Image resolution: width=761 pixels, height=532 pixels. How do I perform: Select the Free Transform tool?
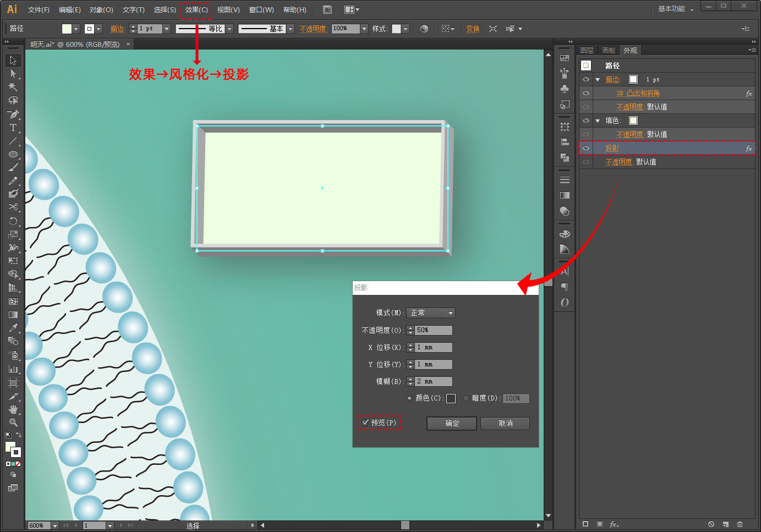pyautogui.click(x=13, y=261)
